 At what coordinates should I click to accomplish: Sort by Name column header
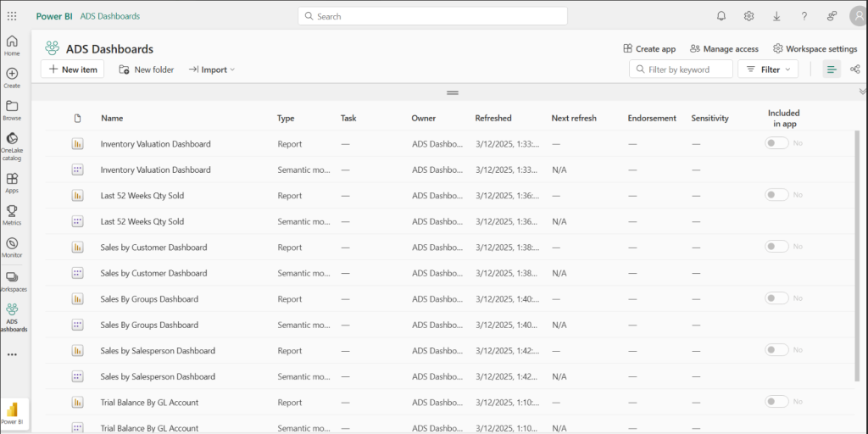click(x=112, y=118)
